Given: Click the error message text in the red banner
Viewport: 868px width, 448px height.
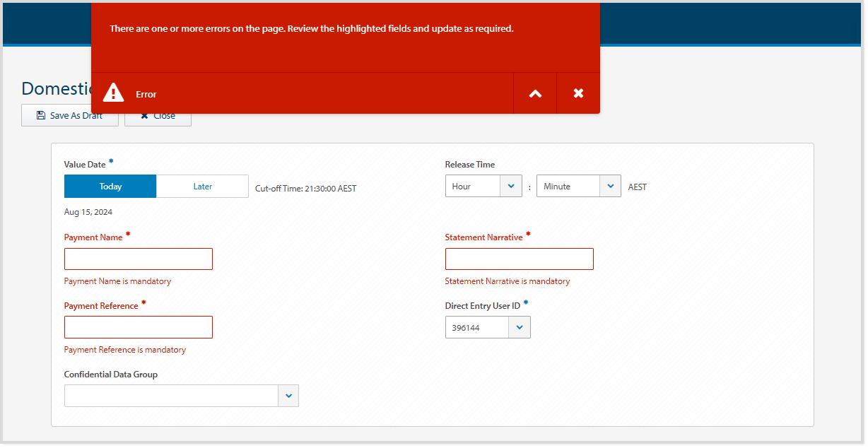Looking at the screenshot, I should (311, 28).
